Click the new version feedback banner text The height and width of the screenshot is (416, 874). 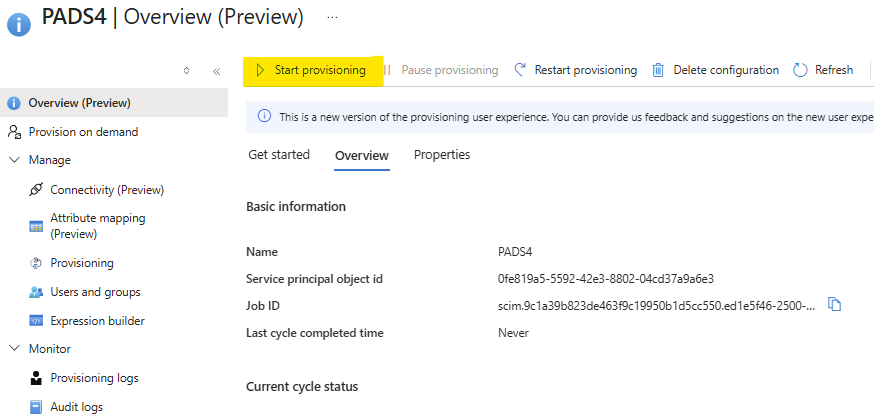(576, 117)
